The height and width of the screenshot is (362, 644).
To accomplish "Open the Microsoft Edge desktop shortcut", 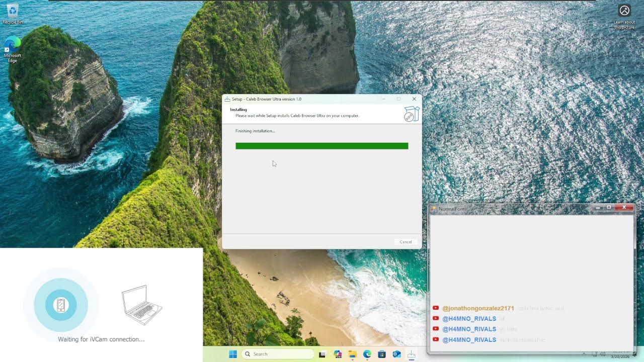I will pyautogui.click(x=13, y=50).
